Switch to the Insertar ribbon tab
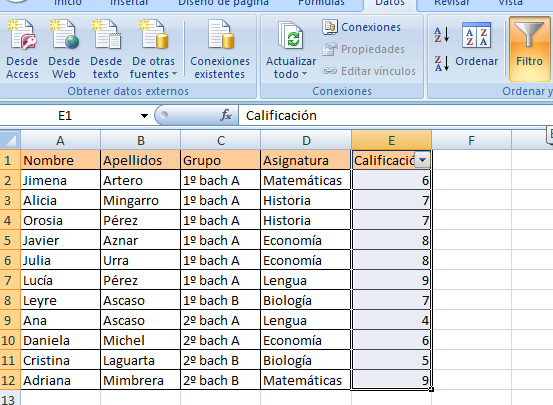Image resolution: width=553 pixels, height=405 pixels. [x=129, y=3]
